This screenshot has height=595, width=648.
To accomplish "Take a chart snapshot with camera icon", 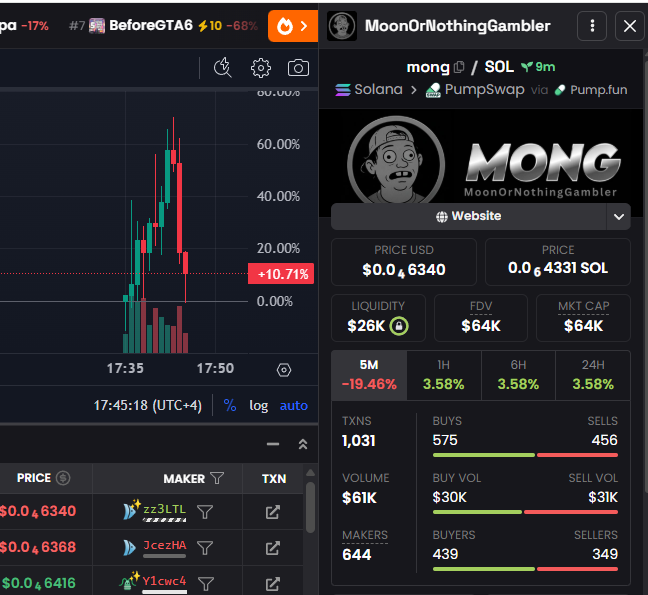I will [x=298, y=68].
